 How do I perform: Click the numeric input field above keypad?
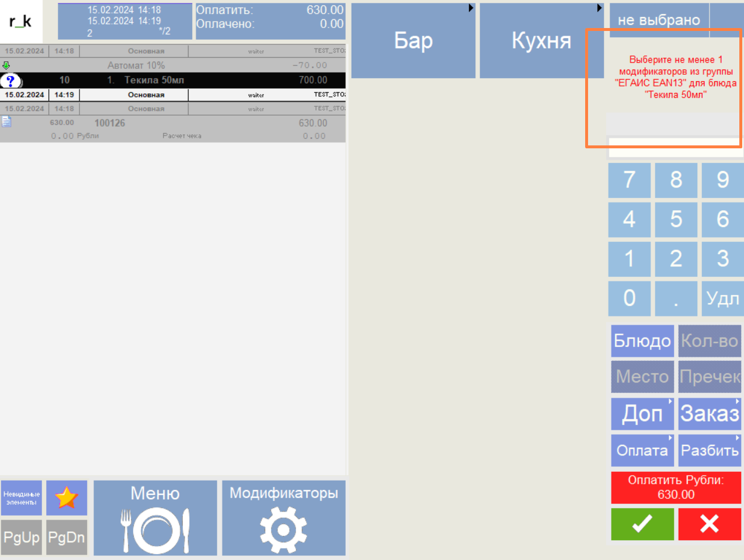coord(675,147)
